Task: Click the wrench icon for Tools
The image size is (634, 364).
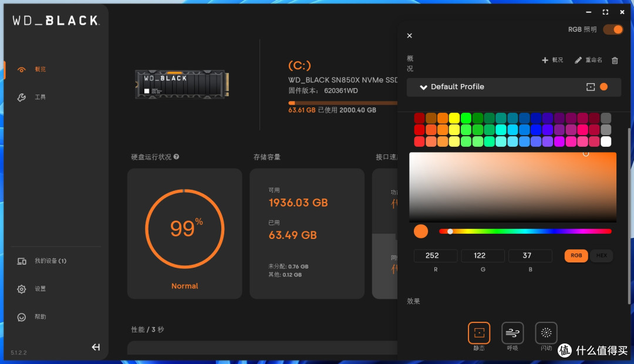Action: pos(22,97)
